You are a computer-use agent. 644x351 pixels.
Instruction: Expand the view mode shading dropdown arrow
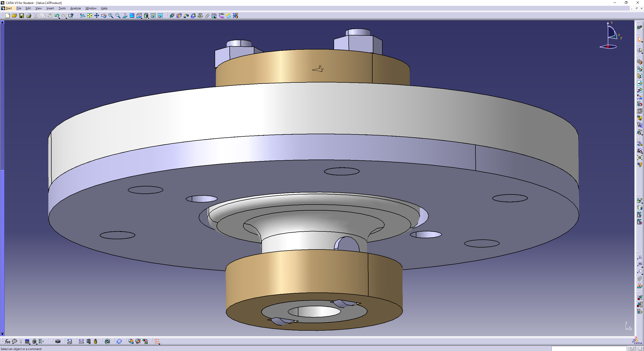149,18
